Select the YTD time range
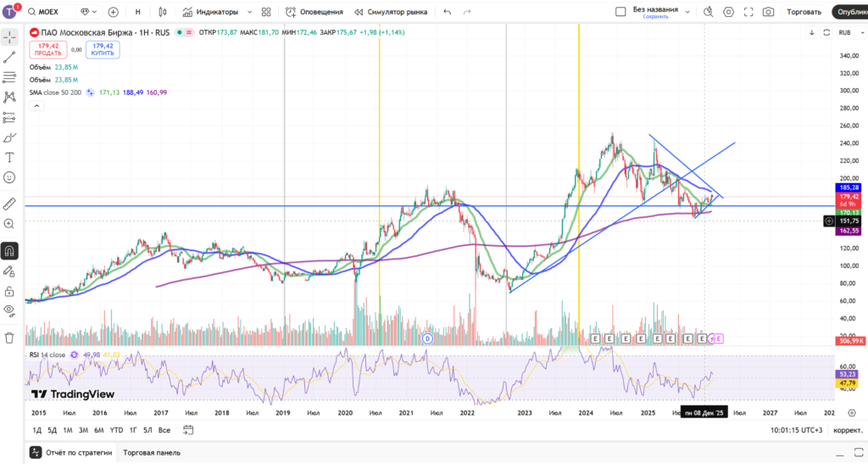868x464 pixels. click(116, 430)
